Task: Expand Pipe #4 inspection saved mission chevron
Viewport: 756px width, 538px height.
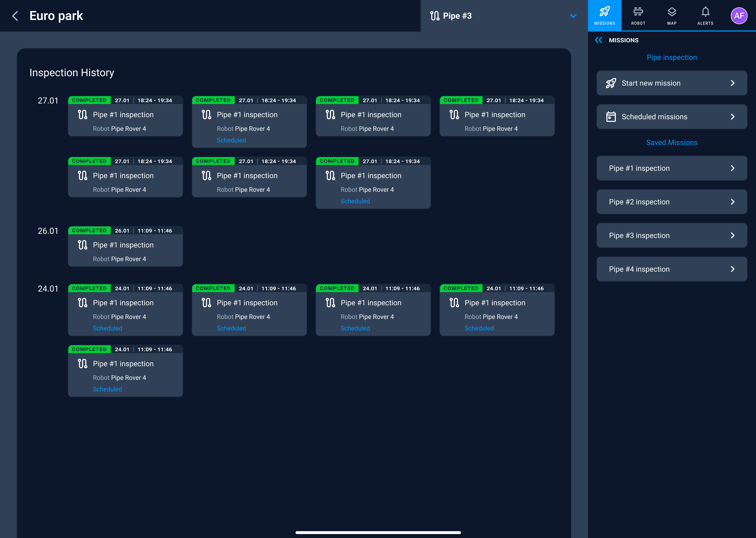Action: pos(732,269)
